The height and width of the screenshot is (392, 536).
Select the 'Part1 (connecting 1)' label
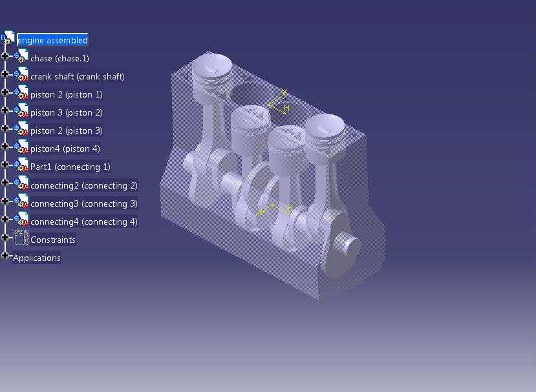pos(70,167)
